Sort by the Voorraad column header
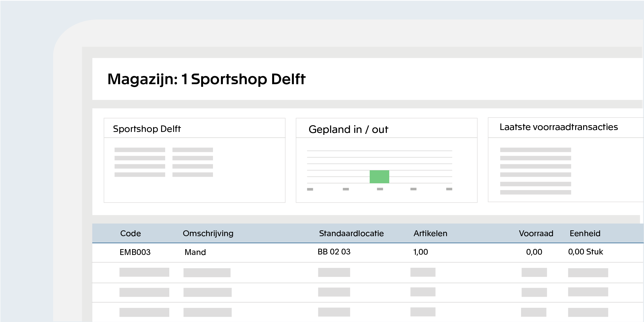The height and width of the screenshot is (322, 644). [536, 233]
